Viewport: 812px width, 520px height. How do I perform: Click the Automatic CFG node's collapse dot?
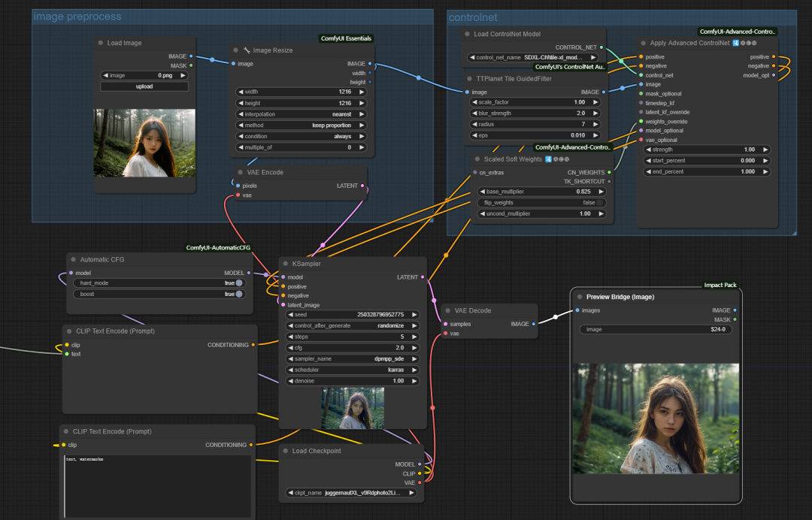click(74, 259)
